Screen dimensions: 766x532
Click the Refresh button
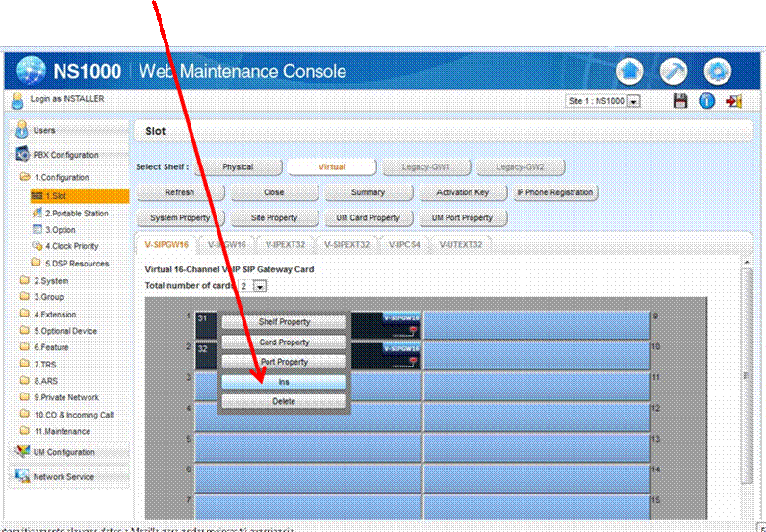point(179,192)
